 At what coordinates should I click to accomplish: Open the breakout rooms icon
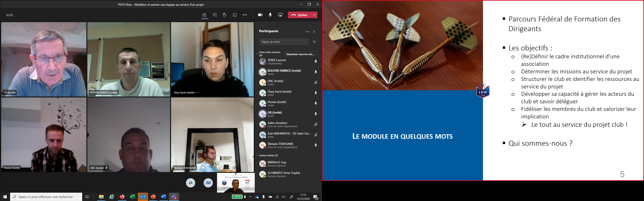[x=234, y=15]
